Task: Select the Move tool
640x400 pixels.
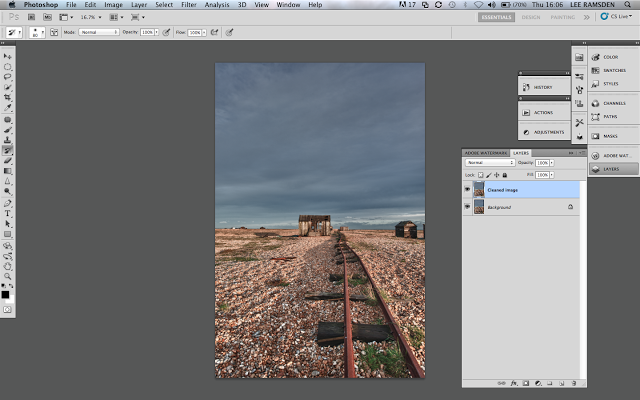Action: [x=7, y=56]
